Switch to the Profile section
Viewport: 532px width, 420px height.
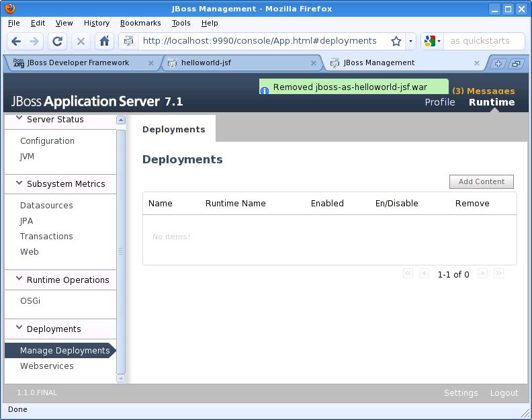coord(440,102)
